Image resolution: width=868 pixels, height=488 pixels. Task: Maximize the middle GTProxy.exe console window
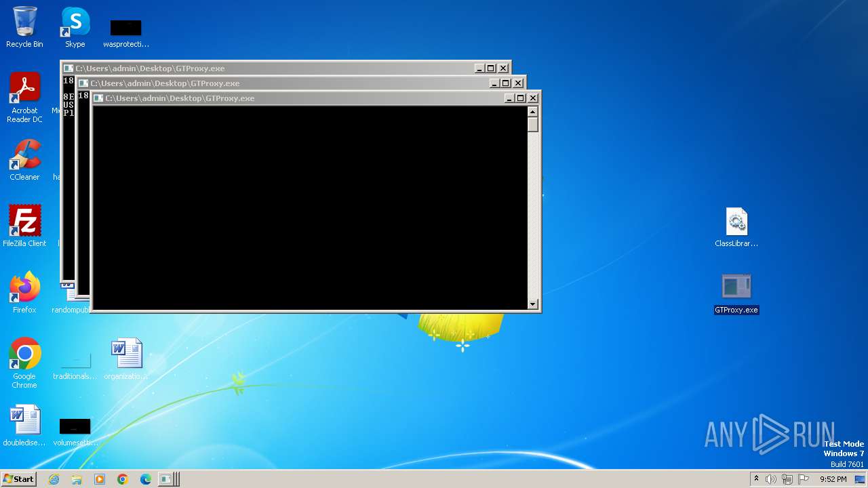pyautogui.click(x=506, y=83)
